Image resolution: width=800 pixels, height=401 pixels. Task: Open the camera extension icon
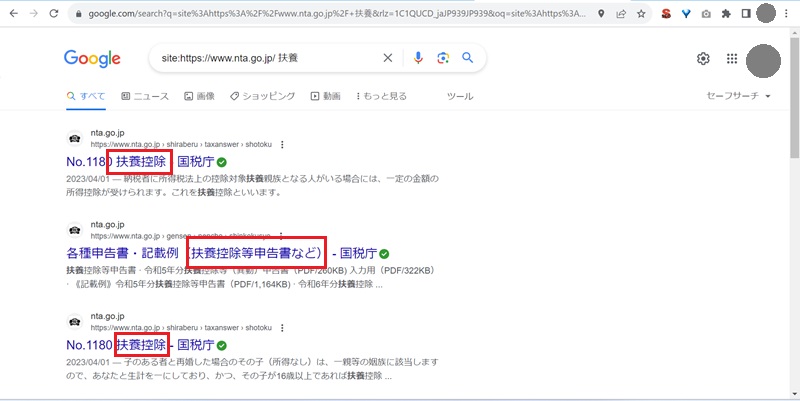(x=706, y=14)
